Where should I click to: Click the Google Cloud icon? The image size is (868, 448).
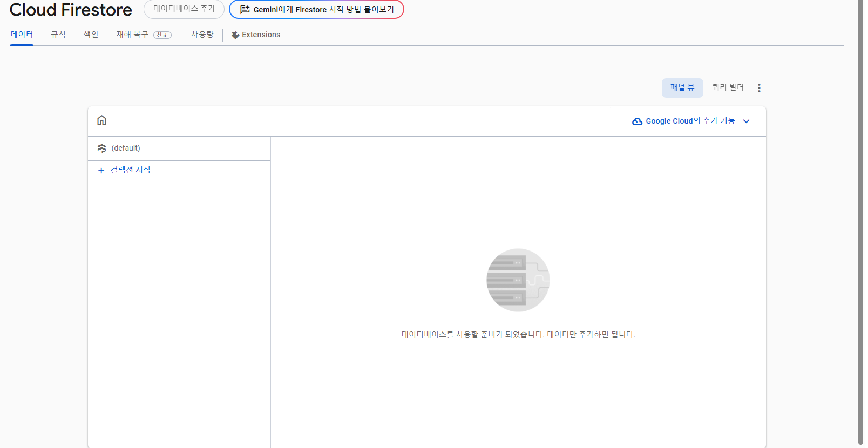coord(637,121)
